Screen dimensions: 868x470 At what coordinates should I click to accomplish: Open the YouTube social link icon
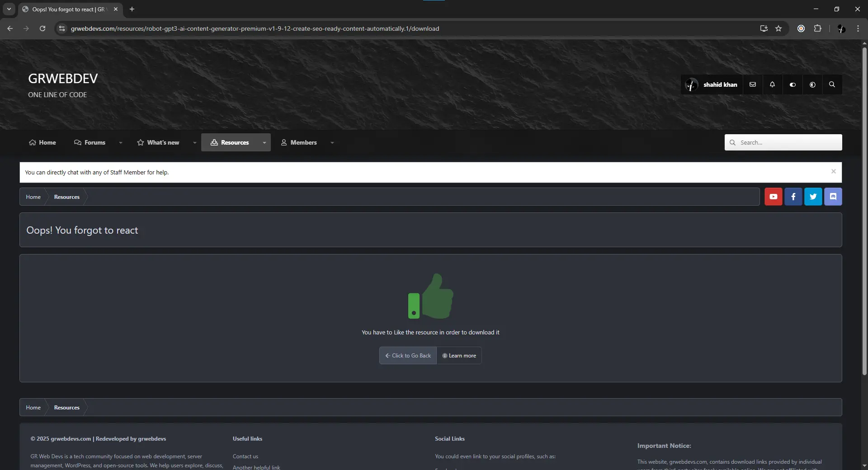[x=773, y=197]
